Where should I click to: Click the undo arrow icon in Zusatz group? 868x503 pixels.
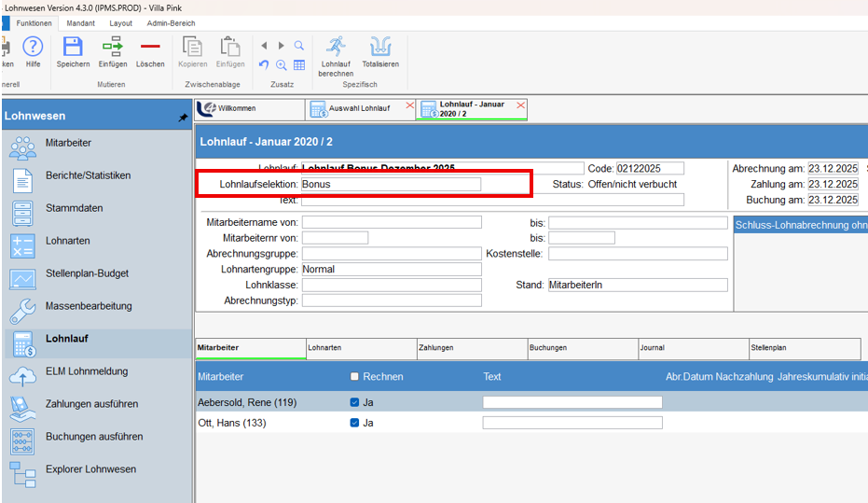264,65
